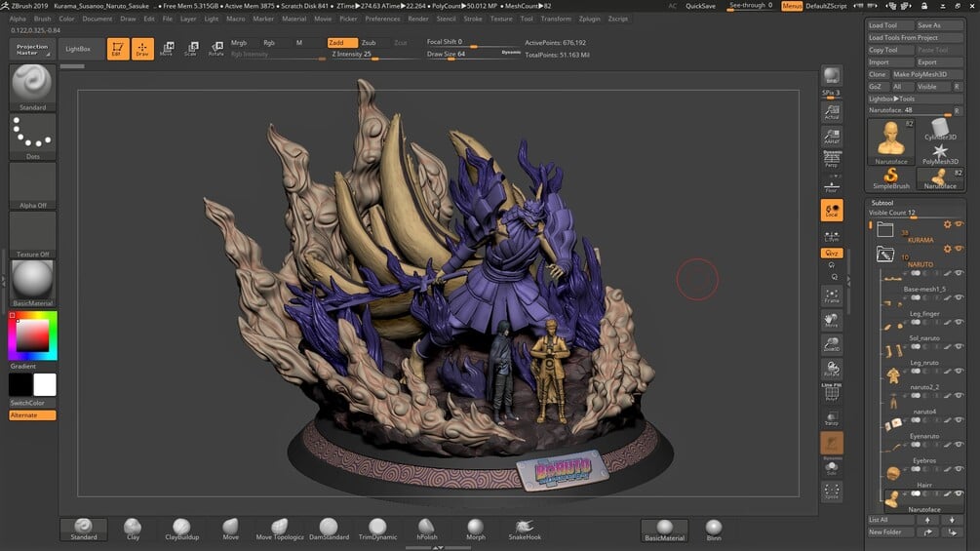Open the Transform menu
980x551 pixels.
click(x=556, y=19)
